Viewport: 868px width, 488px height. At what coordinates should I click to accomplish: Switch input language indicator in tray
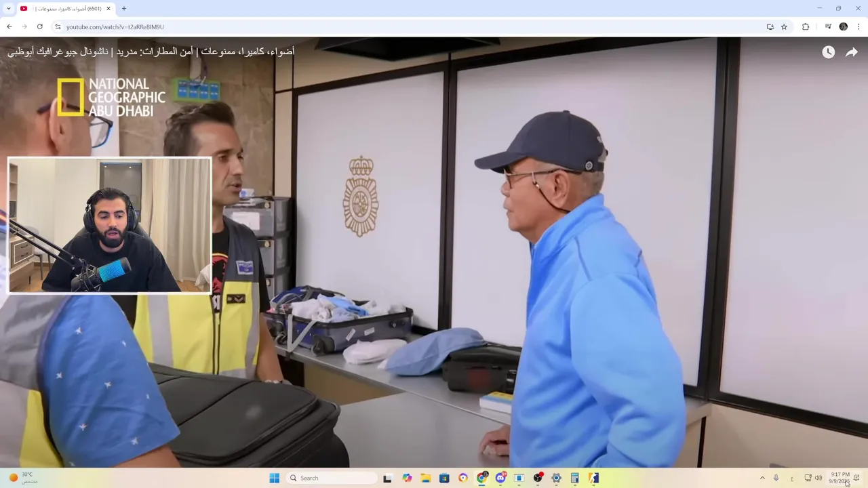[791, 479]
